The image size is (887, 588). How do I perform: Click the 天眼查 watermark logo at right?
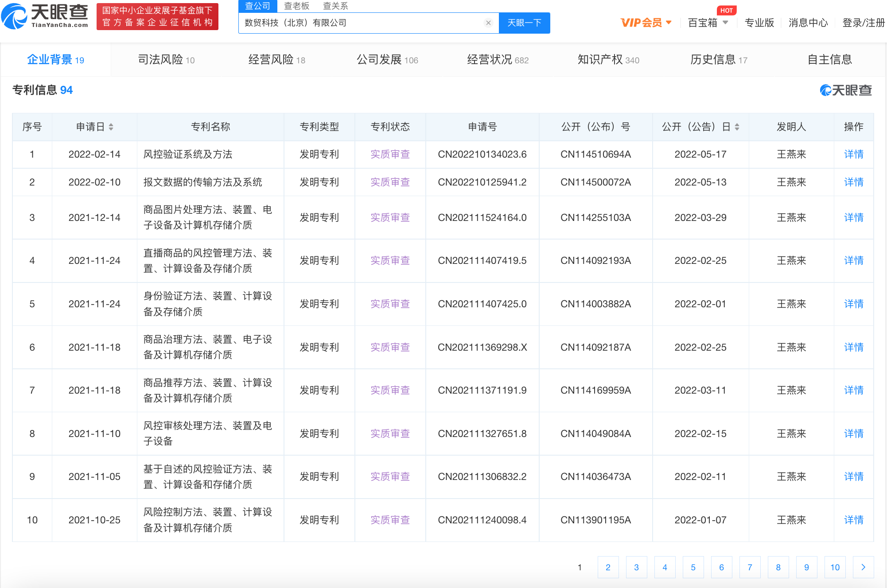pyautogui.click(x=846, y=90)
